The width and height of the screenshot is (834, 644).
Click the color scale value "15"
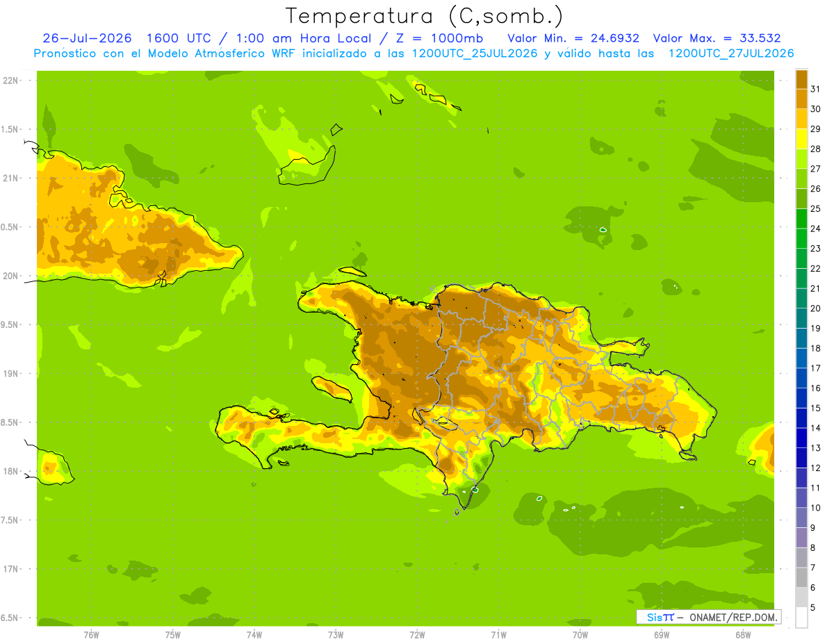815,408
